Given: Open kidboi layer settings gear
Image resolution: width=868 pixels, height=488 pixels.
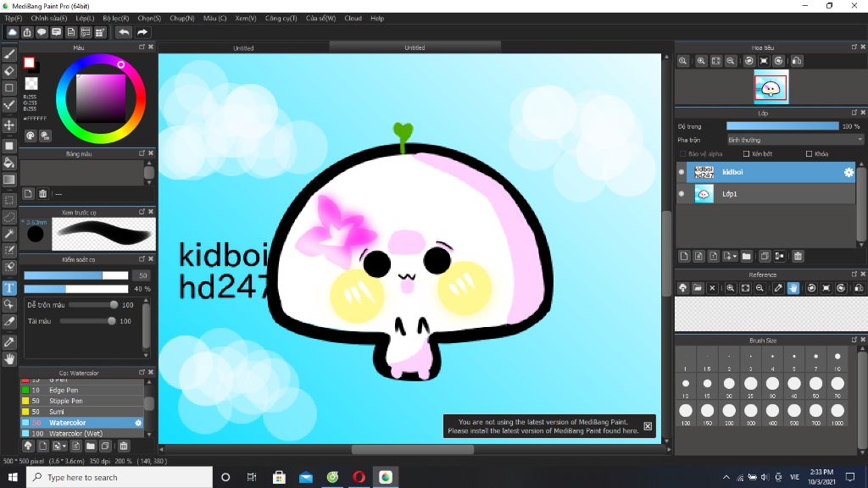Looking at the screenshot, I should 849,172.
